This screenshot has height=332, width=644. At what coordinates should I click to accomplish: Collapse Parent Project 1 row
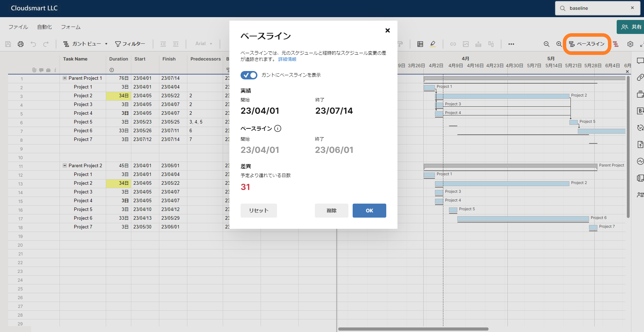pyautogui.click(x=64, y=78)
